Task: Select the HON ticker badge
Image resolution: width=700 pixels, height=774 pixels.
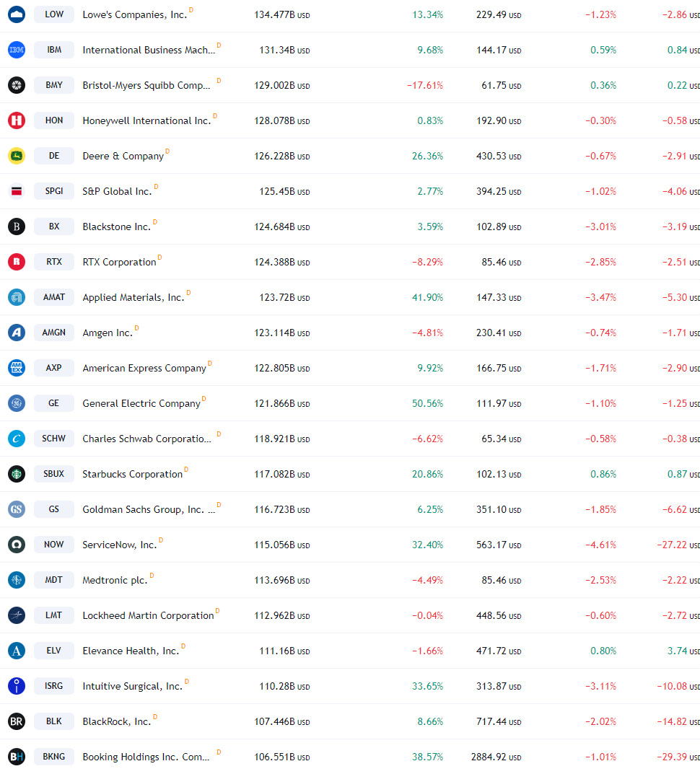Action: pyautogui.click(x=54, y=120)
